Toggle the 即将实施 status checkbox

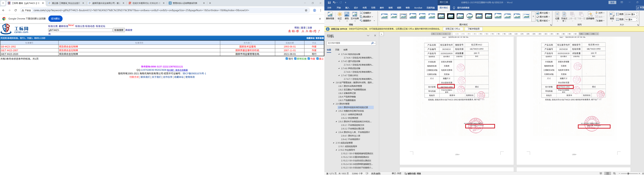tap(295, 59)
